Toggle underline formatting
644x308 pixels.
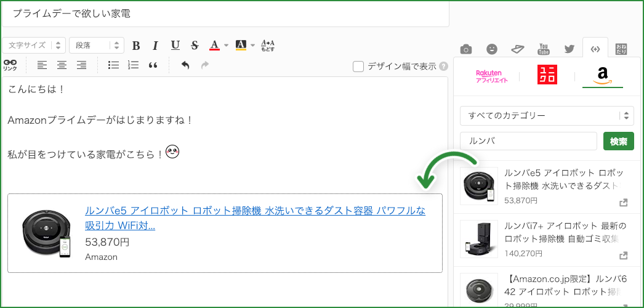click(175, 45)
